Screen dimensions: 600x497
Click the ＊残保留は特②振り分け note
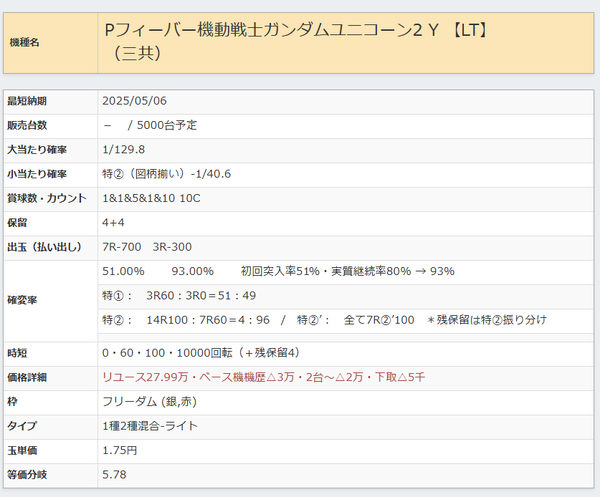point(487,320)
